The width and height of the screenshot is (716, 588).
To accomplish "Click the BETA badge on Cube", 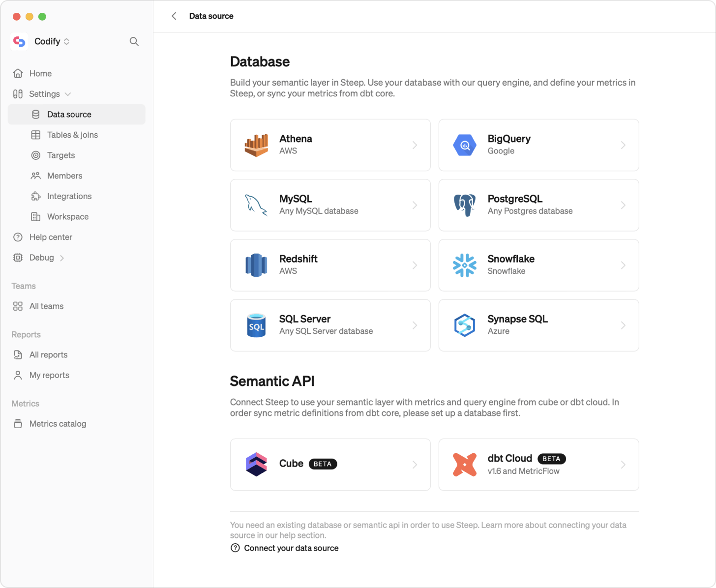I will coord(323,464).
